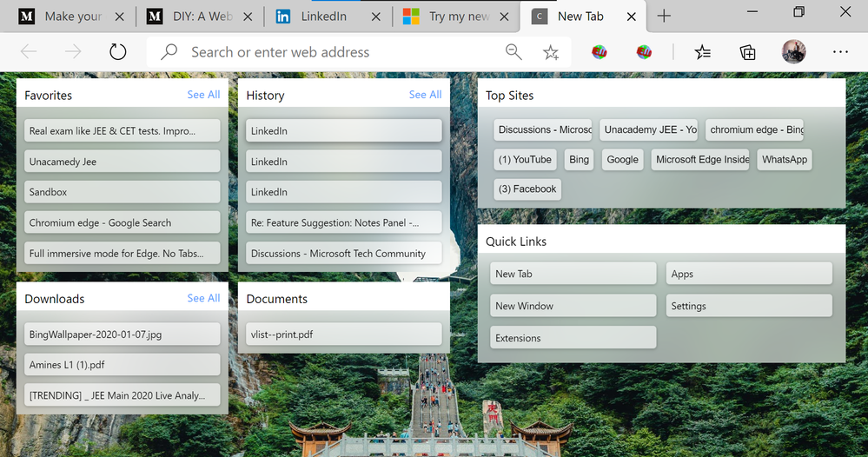Screen dimensions: 868x457
Task: Click See All in History panel
Action: pos(425,95)
